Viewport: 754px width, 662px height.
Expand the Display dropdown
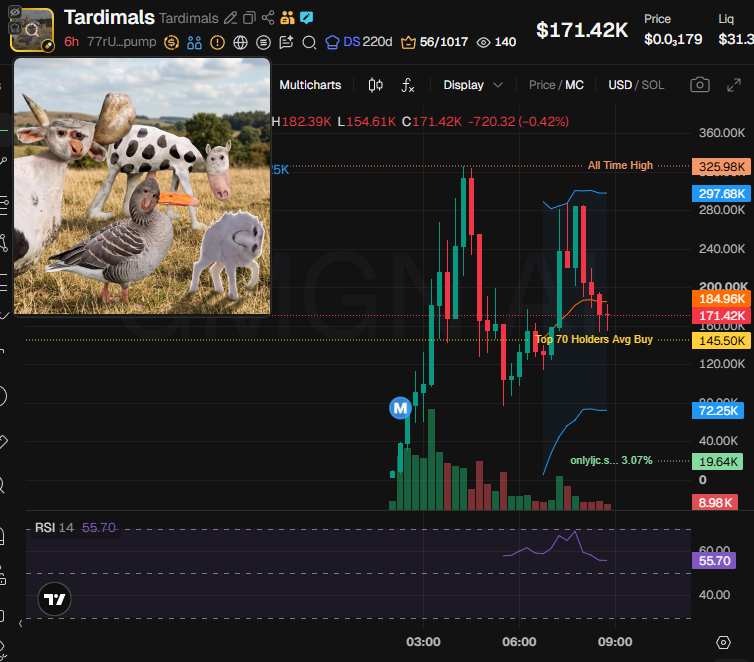pyautogui.click(x=473, y=85)
